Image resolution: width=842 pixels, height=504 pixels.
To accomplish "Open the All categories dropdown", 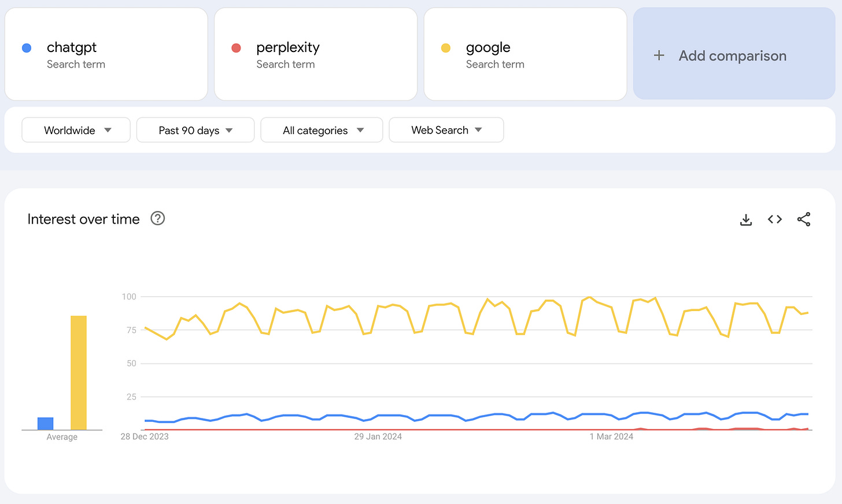I will tap(322, 130).
